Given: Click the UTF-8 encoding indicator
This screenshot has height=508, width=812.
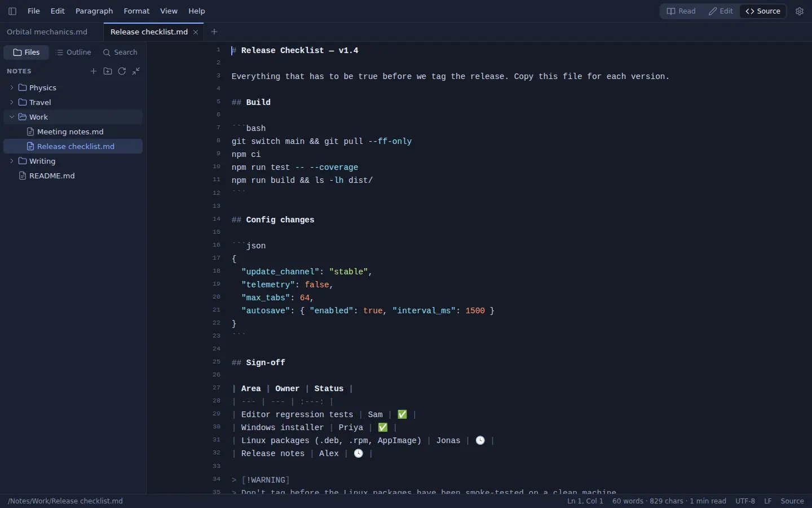Looking at the screenshot, I should (x=745, y=501).
